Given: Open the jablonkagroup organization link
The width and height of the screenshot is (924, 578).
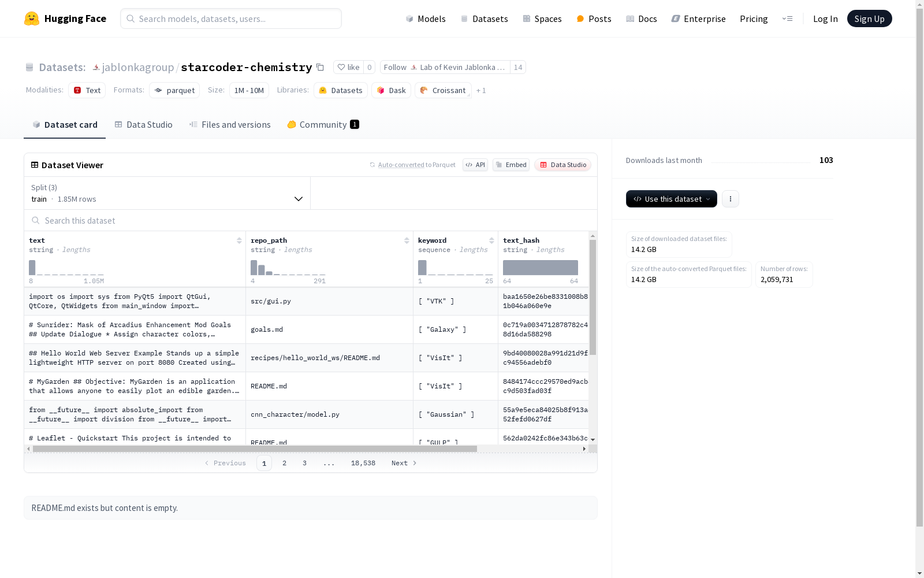Looking at the screenshot, I should (x=138, y=67).
